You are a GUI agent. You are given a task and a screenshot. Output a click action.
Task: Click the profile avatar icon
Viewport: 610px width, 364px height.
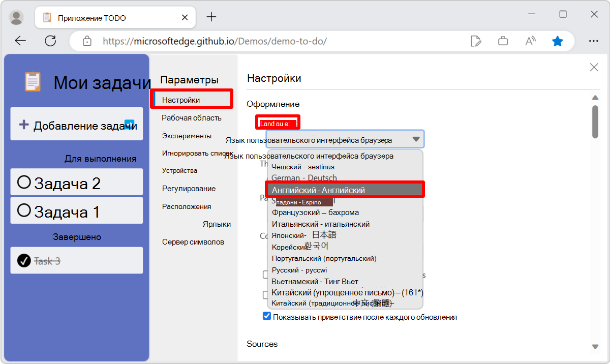click(x=16, y=17)
